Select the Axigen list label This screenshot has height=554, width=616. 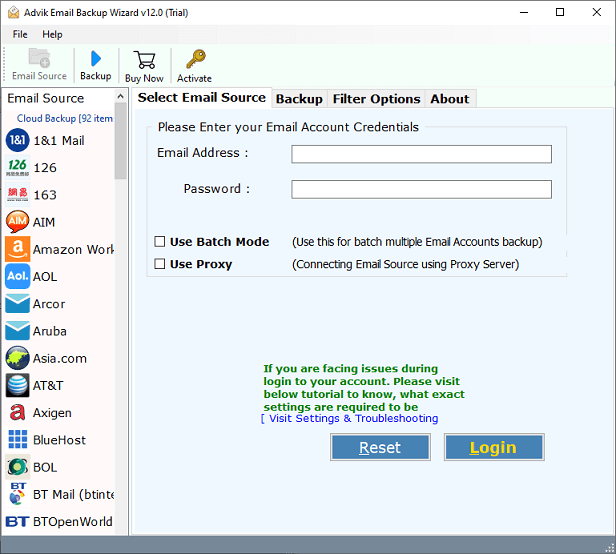point(52,413)
